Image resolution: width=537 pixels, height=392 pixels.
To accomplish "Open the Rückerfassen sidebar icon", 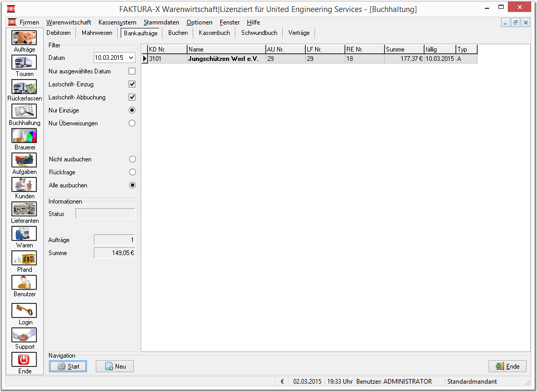I will [24, 86].
